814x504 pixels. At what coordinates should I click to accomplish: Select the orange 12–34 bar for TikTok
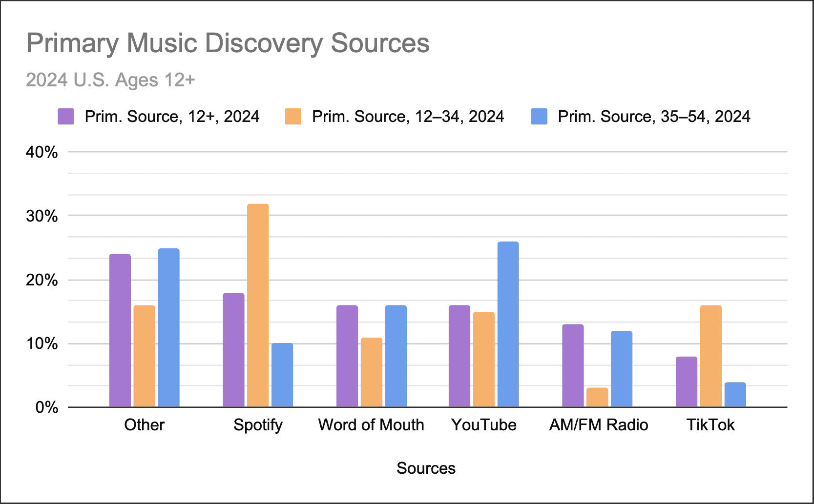click(x=711, y=356)
